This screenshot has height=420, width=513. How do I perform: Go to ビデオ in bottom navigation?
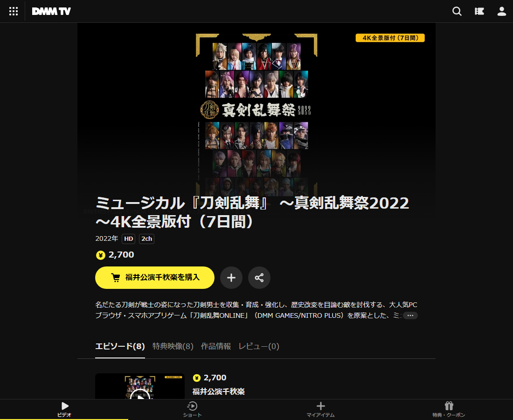tap(64, 409)
